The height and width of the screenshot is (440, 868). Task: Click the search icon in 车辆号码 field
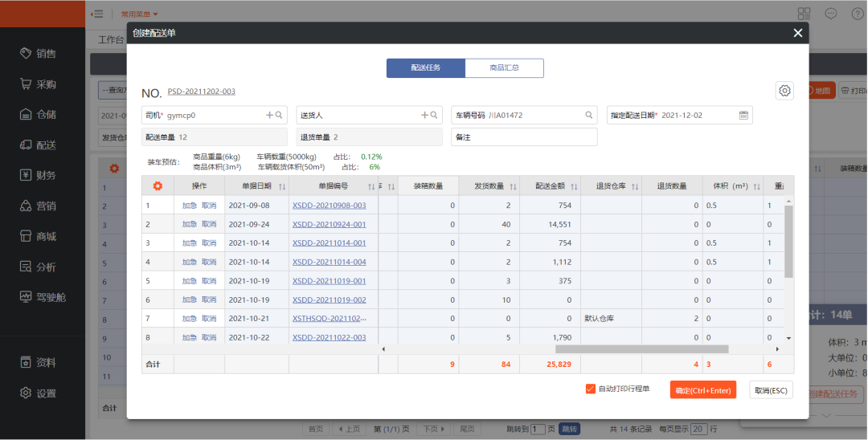pos(589,116)
